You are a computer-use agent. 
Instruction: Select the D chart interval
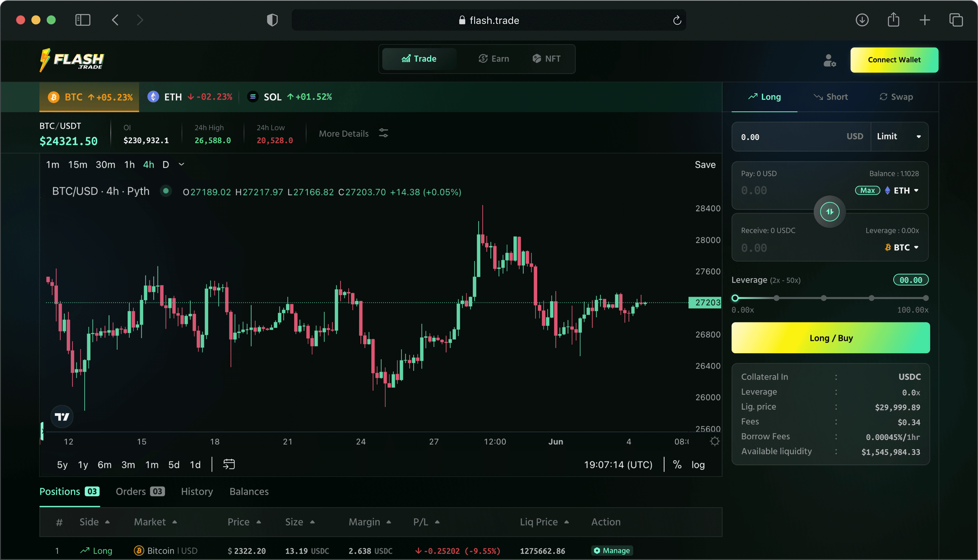coord(166,165)
